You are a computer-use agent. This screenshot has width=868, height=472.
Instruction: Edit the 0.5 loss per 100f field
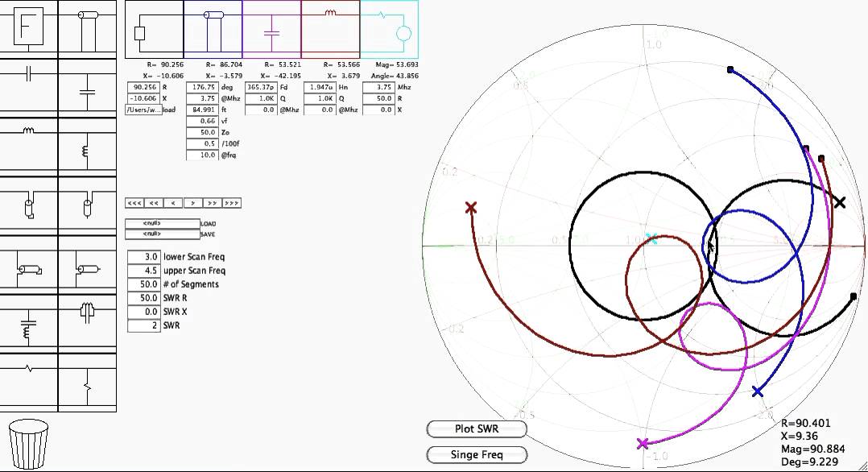(203, 143)
